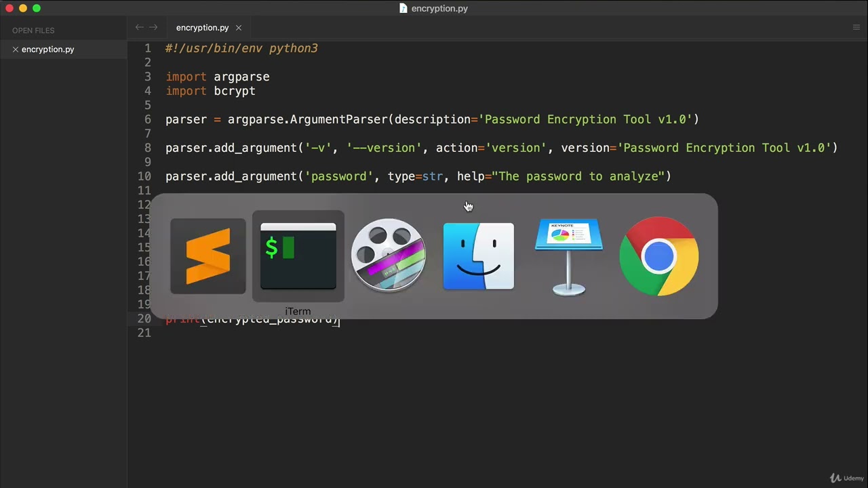Open the tab options hamburger menu
The height and width of the screenshot is (488, 868).
pyautogui.click(x=856, y=28)
